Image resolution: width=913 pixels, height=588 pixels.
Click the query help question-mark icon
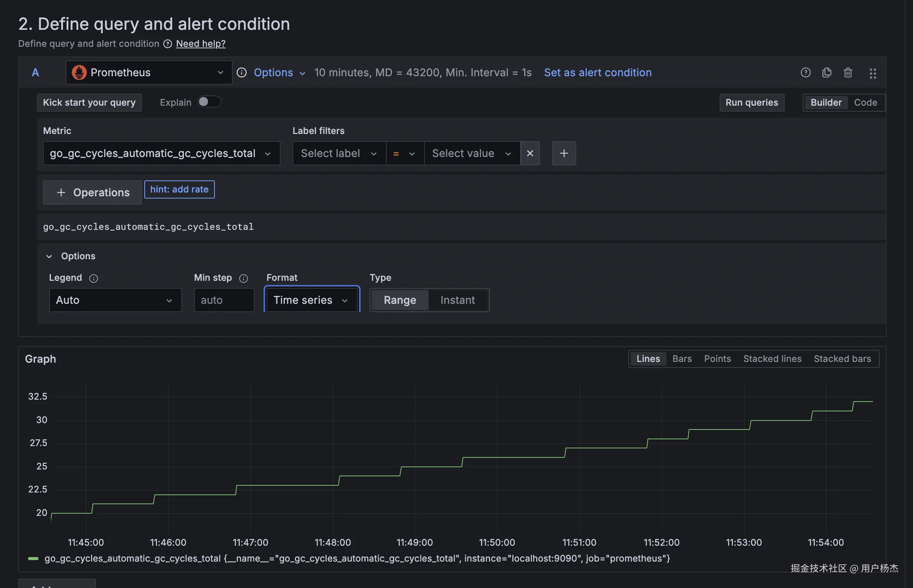[x=805, y=72]
